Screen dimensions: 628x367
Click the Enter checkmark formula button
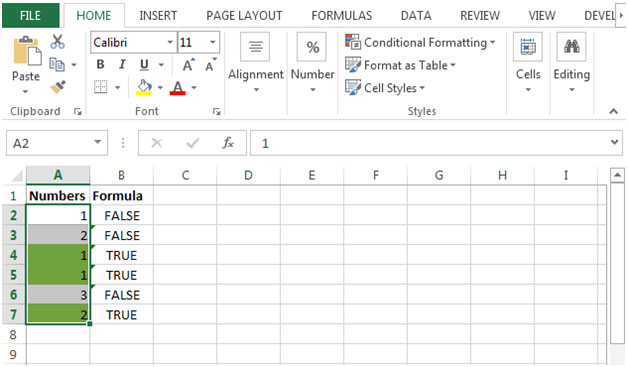coord(193,143)
